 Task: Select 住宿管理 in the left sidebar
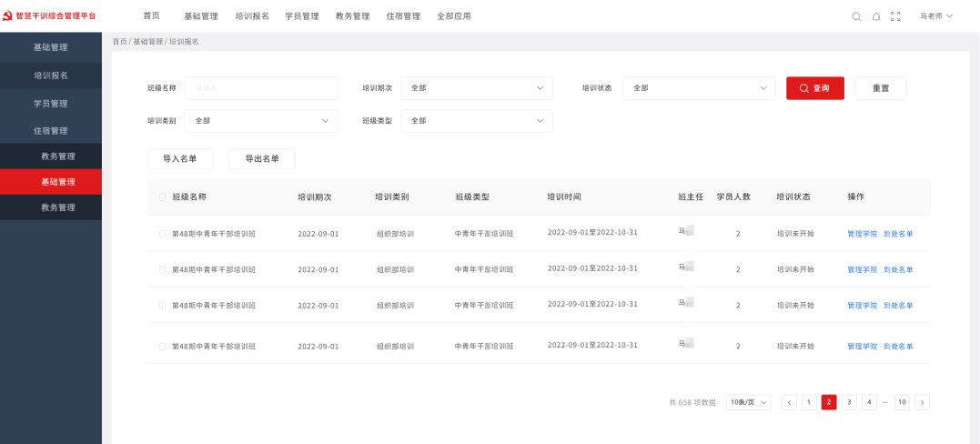point(51,131)
